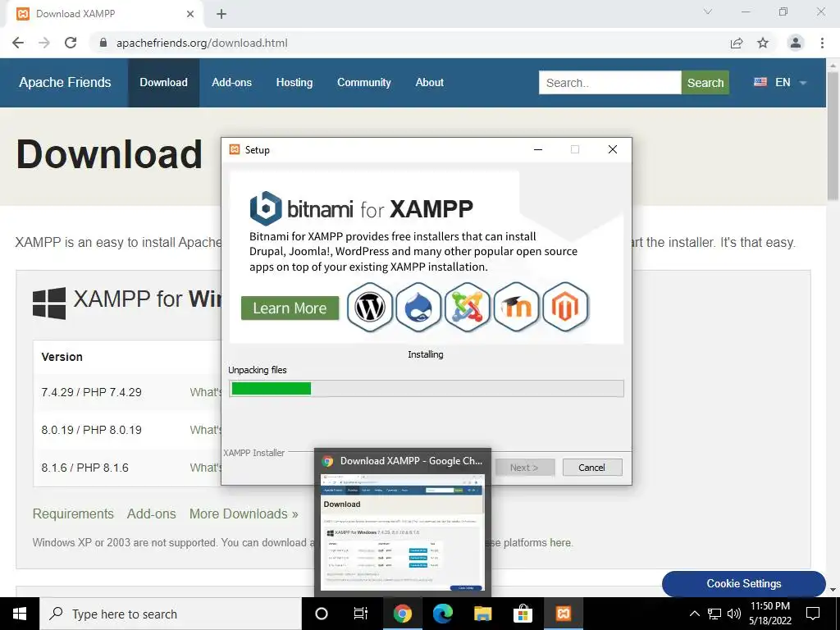Click the browser forward arrow
This screenshot has height=630, width=840.
pyautogui.click(x=44, y=43)
